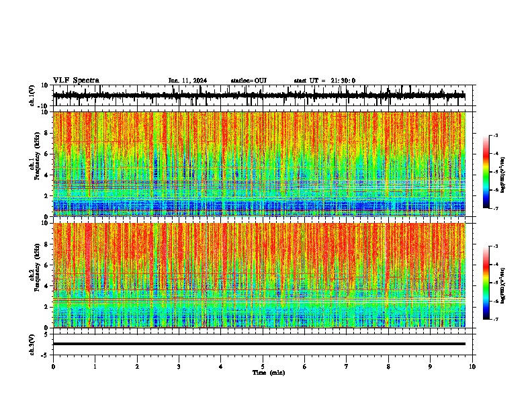The width and height of the screenshot is (532, 411).
Task: Click the "-3" label on ch.2 color bar
Action: (x=496, y=246)
